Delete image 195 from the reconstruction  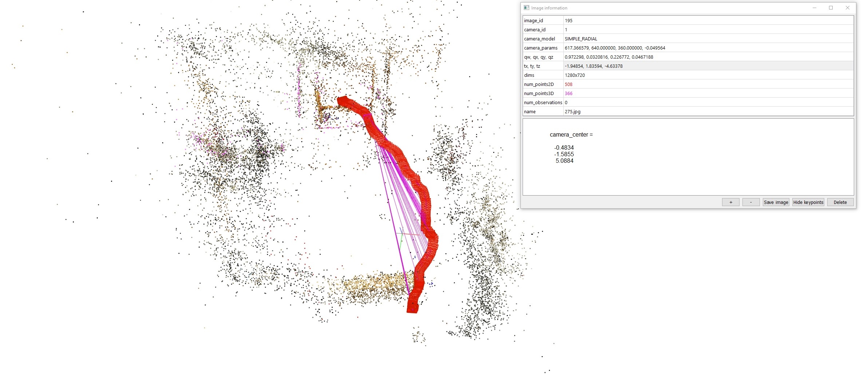click(x=840, y=202)
